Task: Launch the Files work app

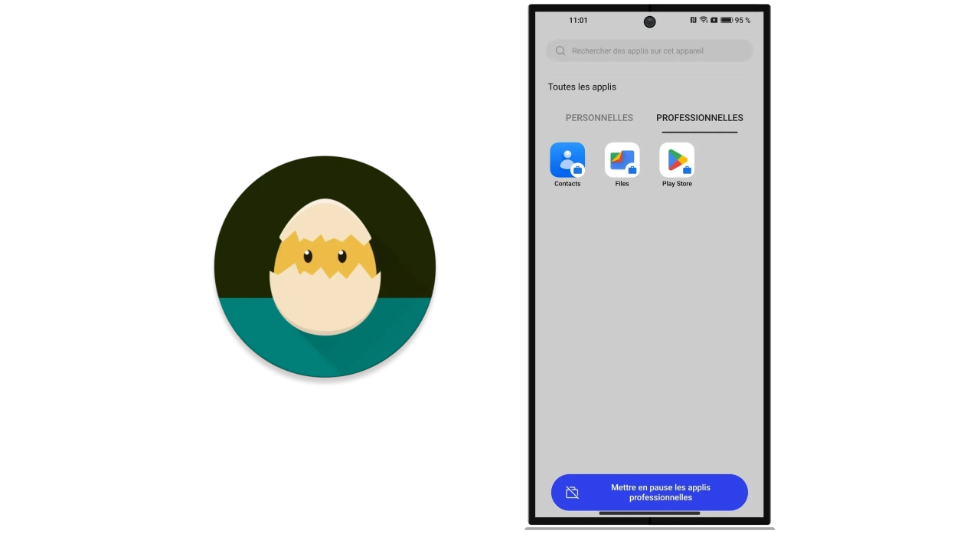Action: pyautogui.click(x=622, y=160)
